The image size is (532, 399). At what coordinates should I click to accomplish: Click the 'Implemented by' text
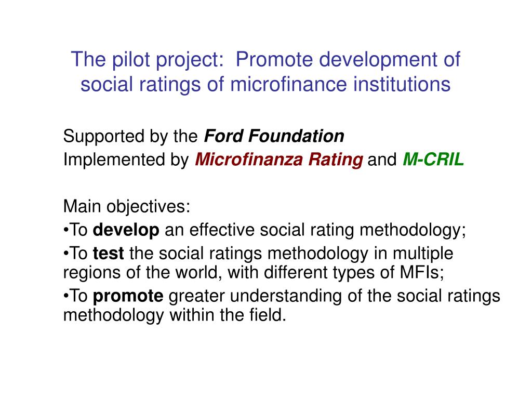coord(126,160)
